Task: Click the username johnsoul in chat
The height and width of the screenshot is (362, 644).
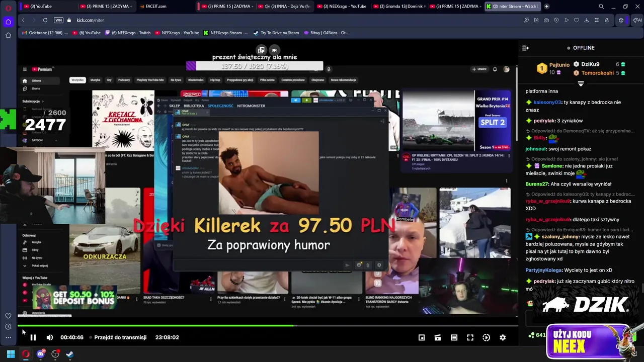Action: pyautogui.click(x=536, y=149)
